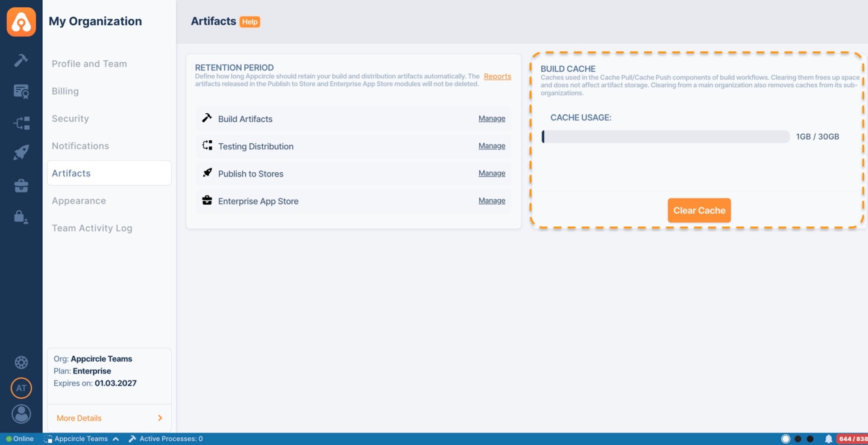The image size is (868, 445).
Task: Select the middle dark theme circle
Action: point(799,438)
